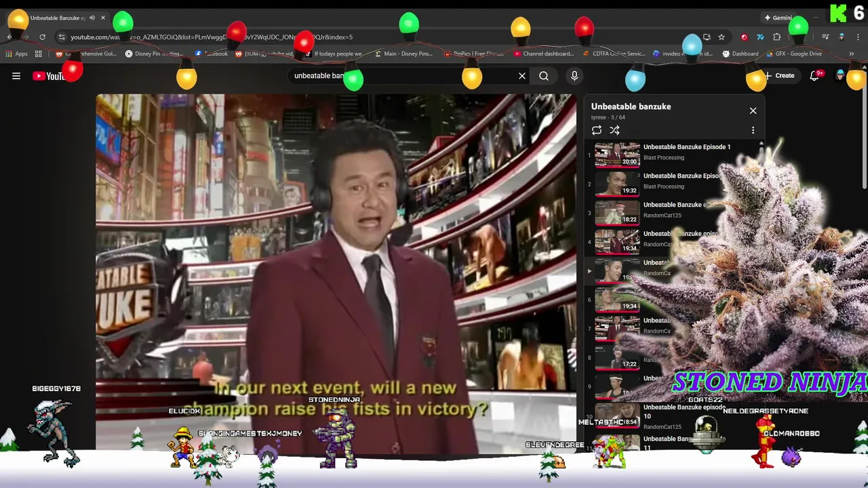Open the Main - Disney Pins bookmark
Screen dimensions: 868x488
[403, 54]
